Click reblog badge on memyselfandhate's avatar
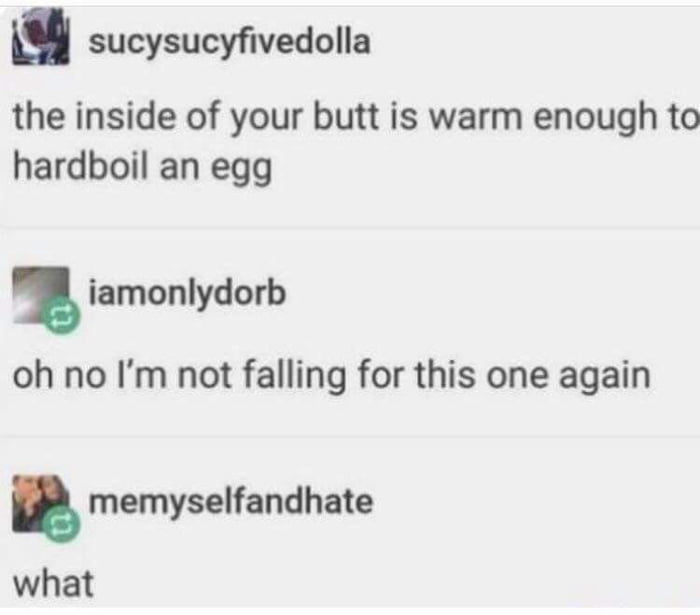Screen dimensions: 700x615 click(x=62, y=524)
